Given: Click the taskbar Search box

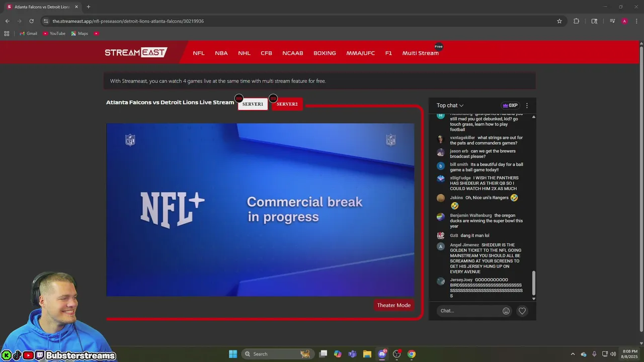Looking at the screenshot, I should point(278,354).
